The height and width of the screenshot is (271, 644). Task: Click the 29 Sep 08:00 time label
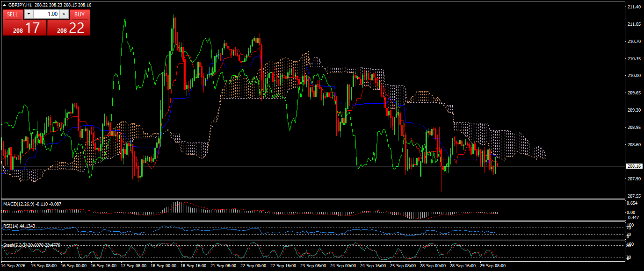click(x=492, y=265)
